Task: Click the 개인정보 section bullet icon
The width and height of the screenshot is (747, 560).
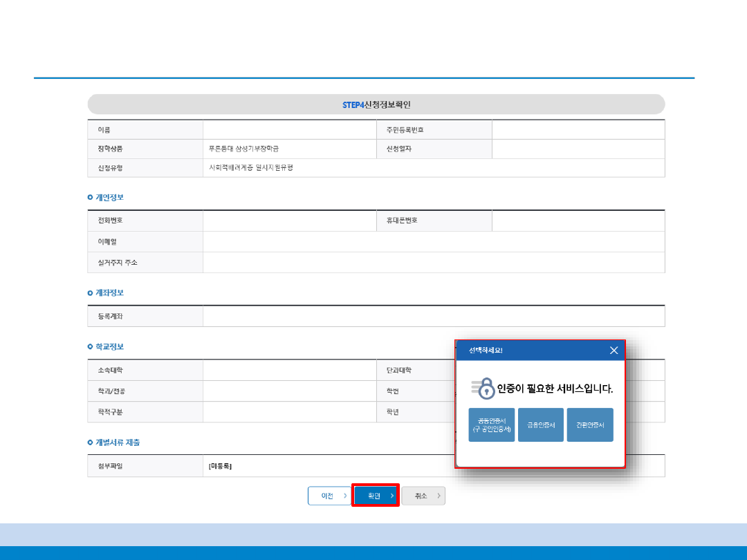Action: (91, 198)
